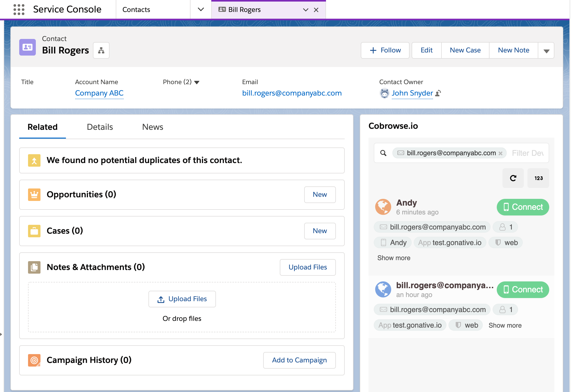
Task: Click the Opportunities crown icon
Action: (x=34, y=195)
